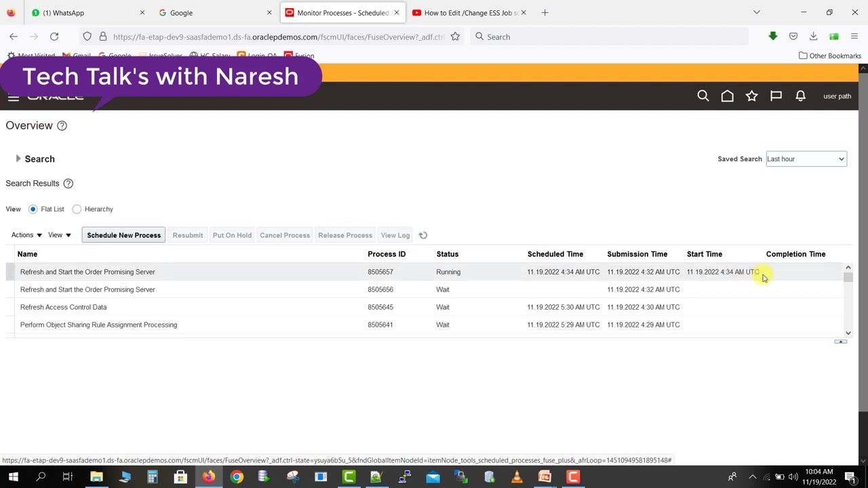This screenshot has height=488, width=868.
Task: Bookmark this page with the star icon
Action: point(456,37)
